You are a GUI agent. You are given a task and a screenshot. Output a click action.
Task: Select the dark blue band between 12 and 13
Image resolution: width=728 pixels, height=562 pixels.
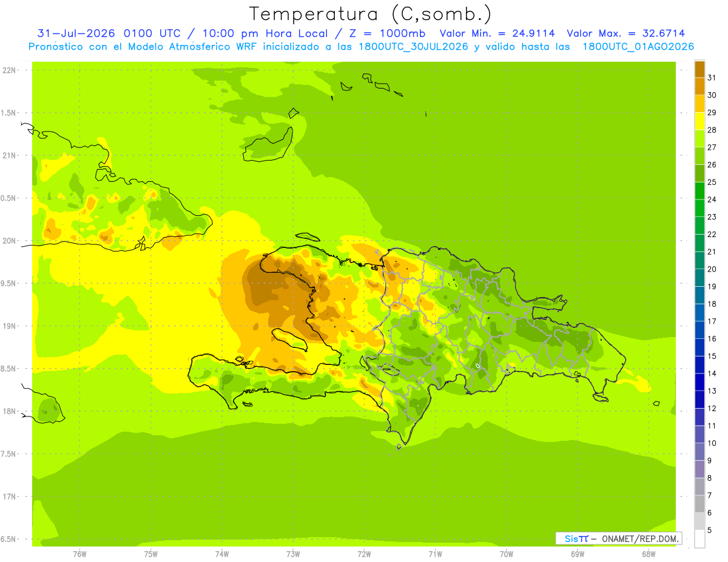(699, 400)
